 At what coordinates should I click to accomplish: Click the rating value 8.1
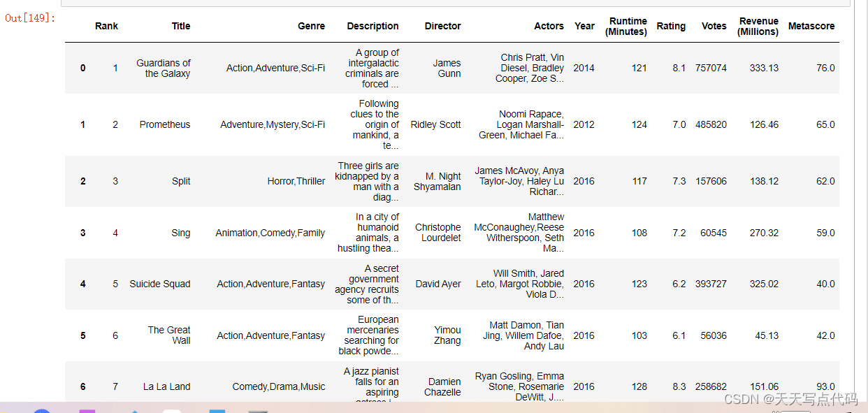point(679,68)
